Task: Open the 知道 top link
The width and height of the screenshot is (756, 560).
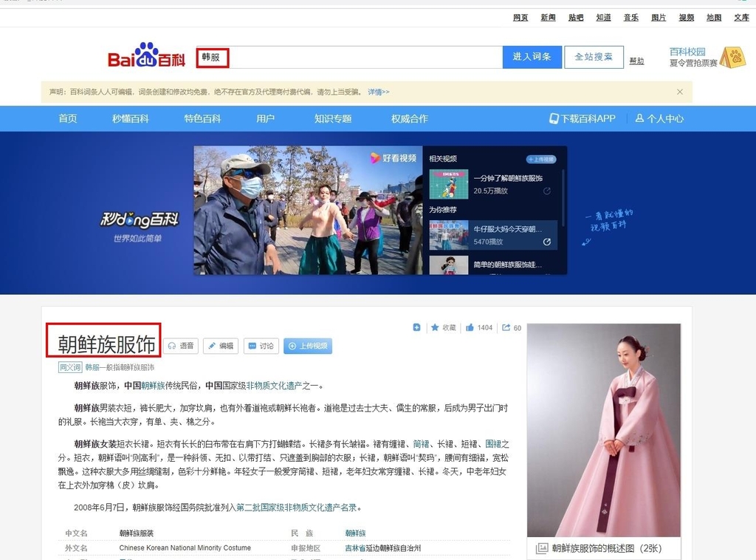Action: click(603, 18)
